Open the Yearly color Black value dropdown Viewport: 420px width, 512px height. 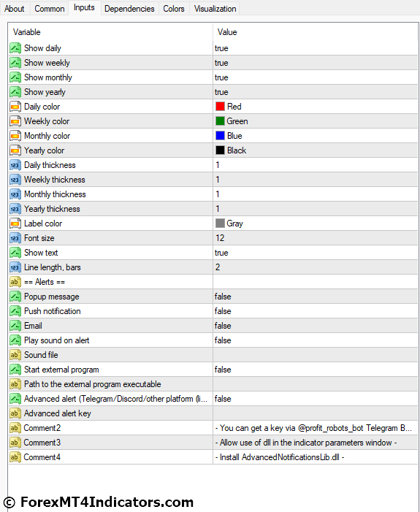[316, 150]
